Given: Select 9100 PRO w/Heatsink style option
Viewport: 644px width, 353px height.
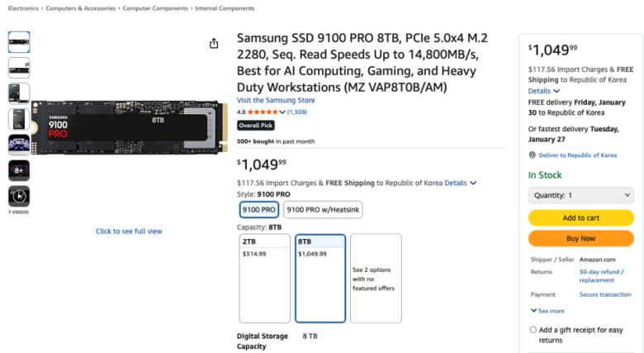Looking at the screenshot, I should 323,210.
